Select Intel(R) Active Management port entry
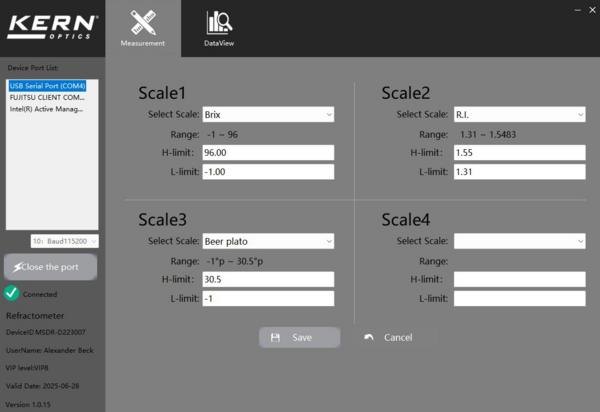This screenshot has width=600, height=412. click(x=47, y=109)
